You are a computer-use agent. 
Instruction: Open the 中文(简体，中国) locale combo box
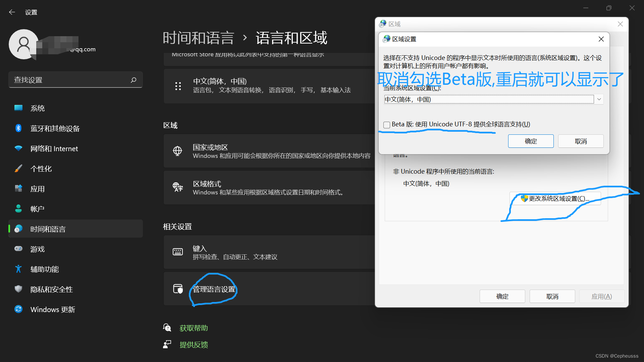point(488,99)
